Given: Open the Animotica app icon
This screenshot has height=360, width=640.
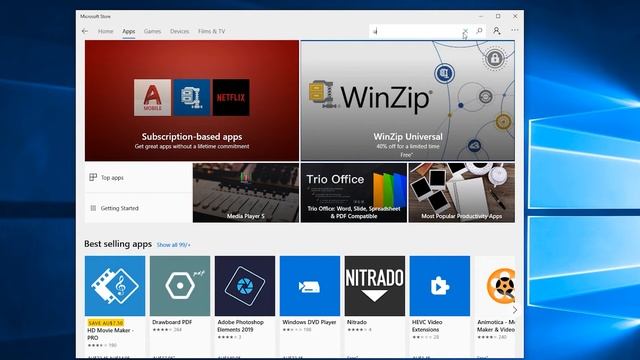Looking at the screenshot, I should point(495,286).
